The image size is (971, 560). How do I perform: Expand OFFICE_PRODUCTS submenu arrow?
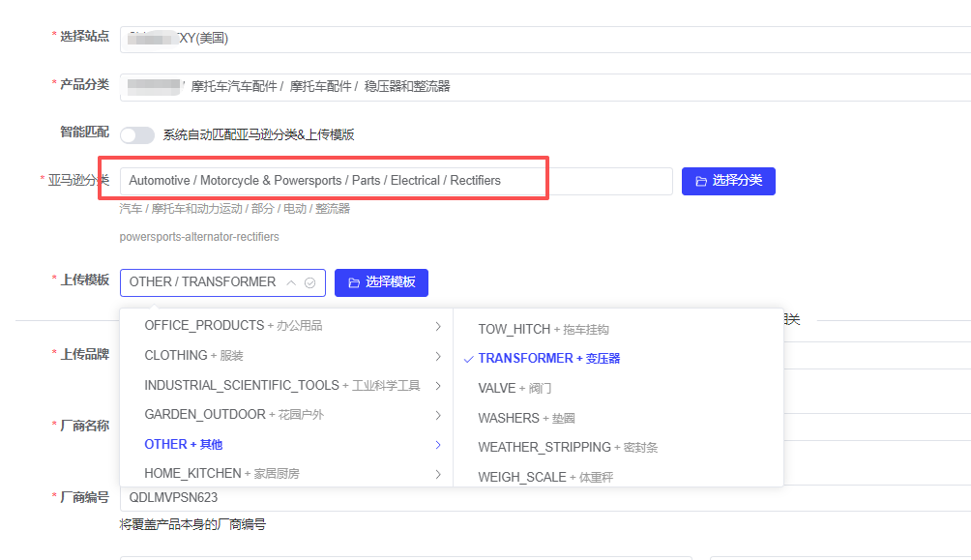438,326
